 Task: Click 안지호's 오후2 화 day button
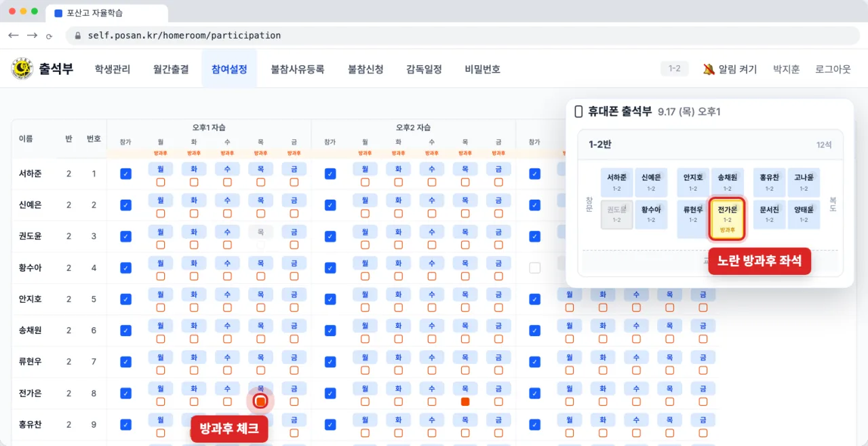399,294
